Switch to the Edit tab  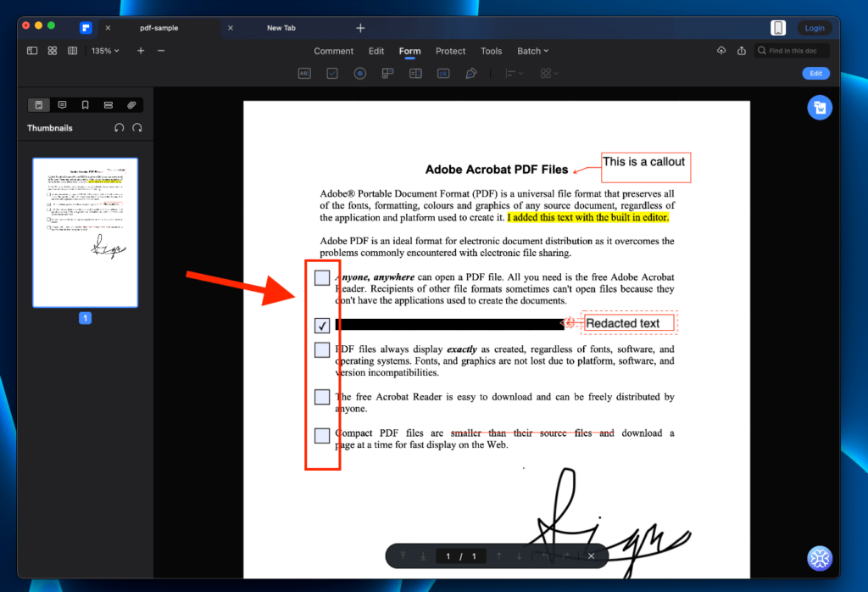[x=376, y=51]
